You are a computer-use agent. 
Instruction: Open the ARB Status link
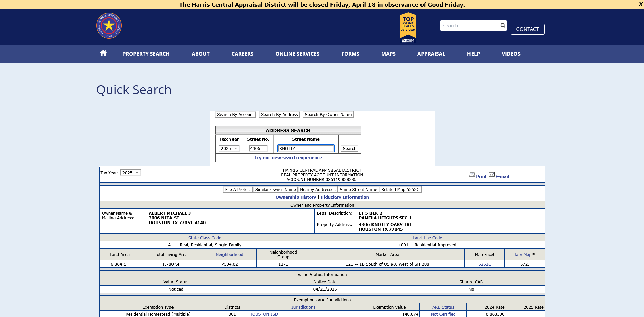[x=443, y=307]
